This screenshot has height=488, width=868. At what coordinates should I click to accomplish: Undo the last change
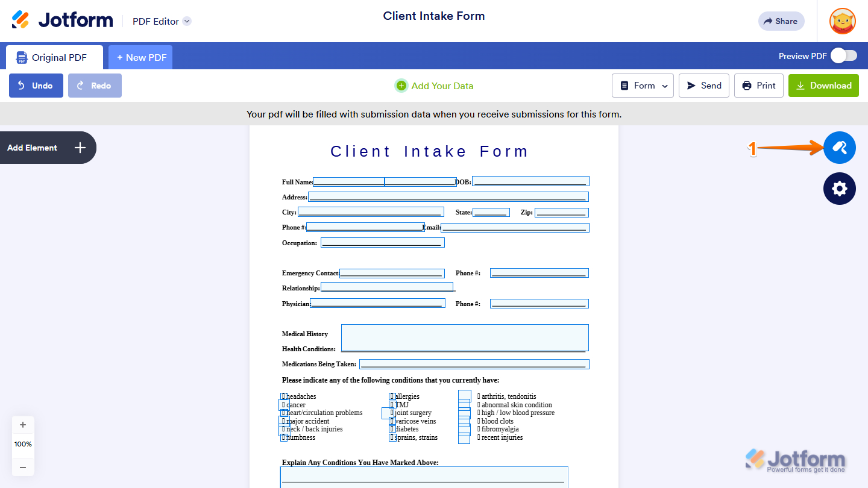[36, 86]
